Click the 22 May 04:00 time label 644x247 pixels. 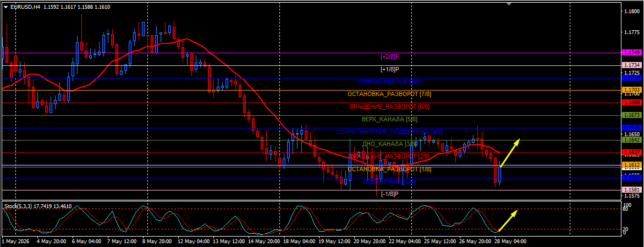405,242
